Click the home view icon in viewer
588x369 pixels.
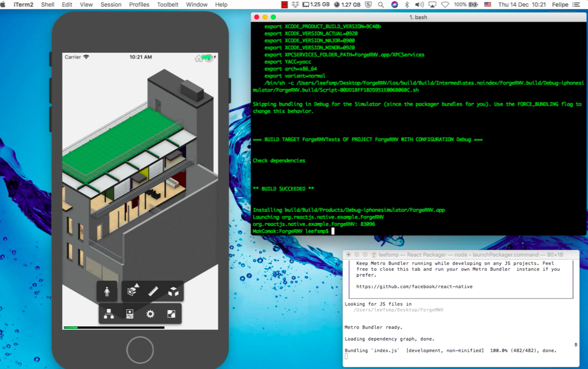199,58
